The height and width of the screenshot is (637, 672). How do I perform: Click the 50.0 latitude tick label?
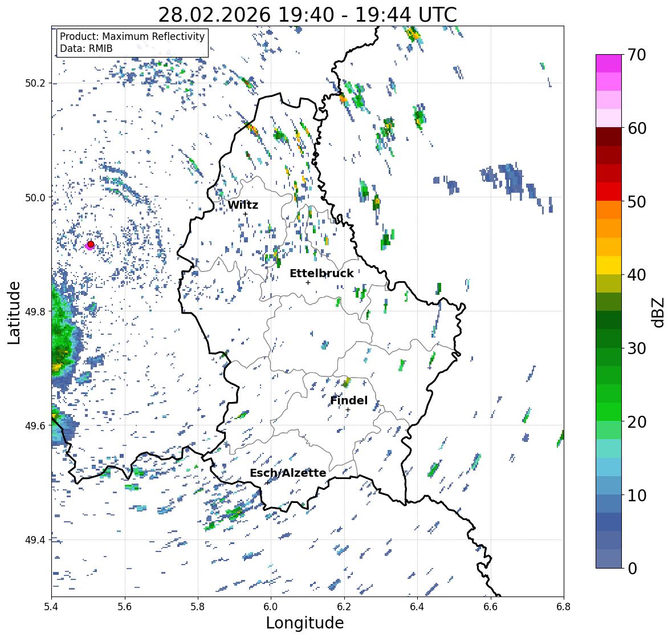click(x=35, y=197)
